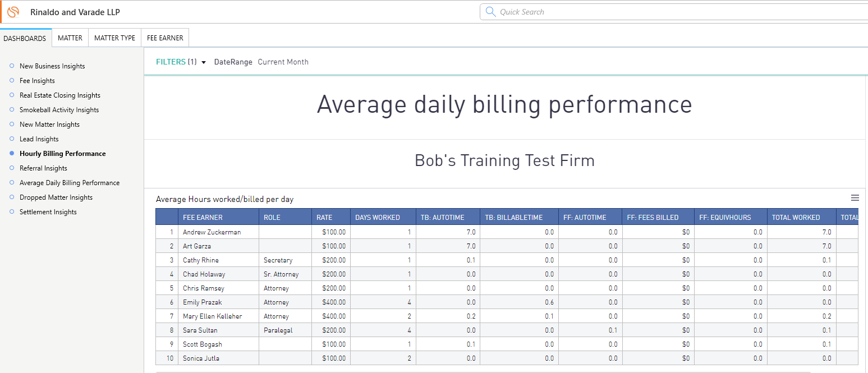Open Fee Insights dashboard
868x373 pixels.
(x=37, y=81)
